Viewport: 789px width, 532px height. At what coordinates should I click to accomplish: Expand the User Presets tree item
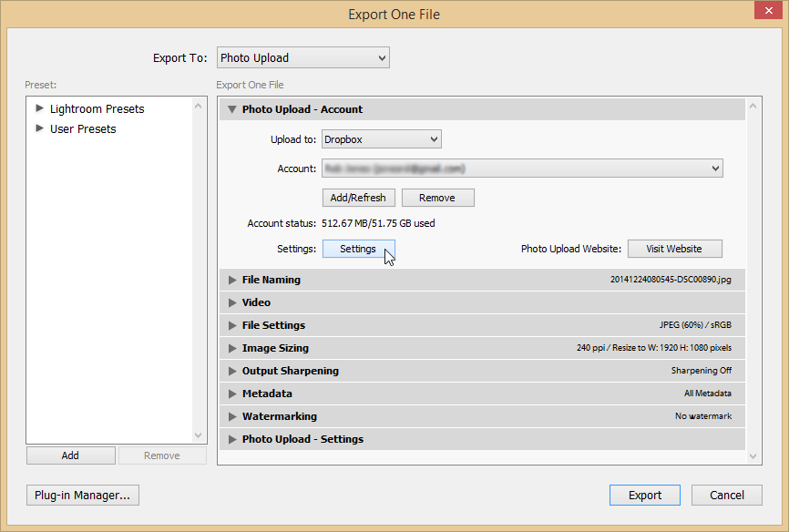pos(39,128)
